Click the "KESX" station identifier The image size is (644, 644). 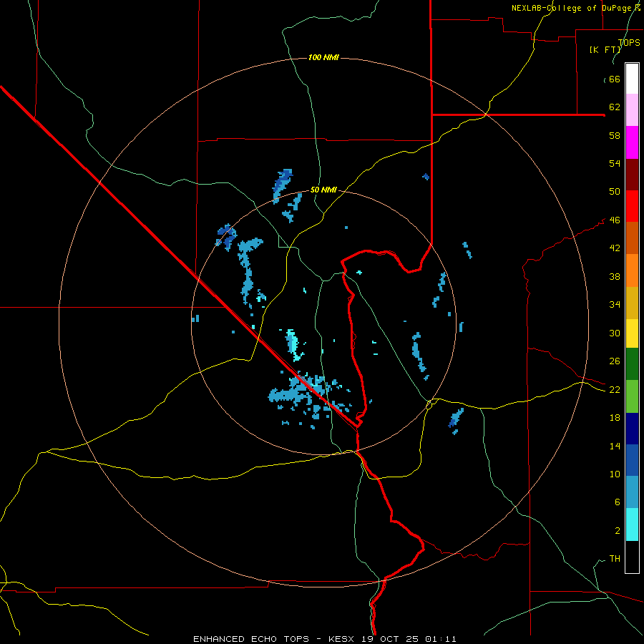pyautogui.click(x=343, y=639)
